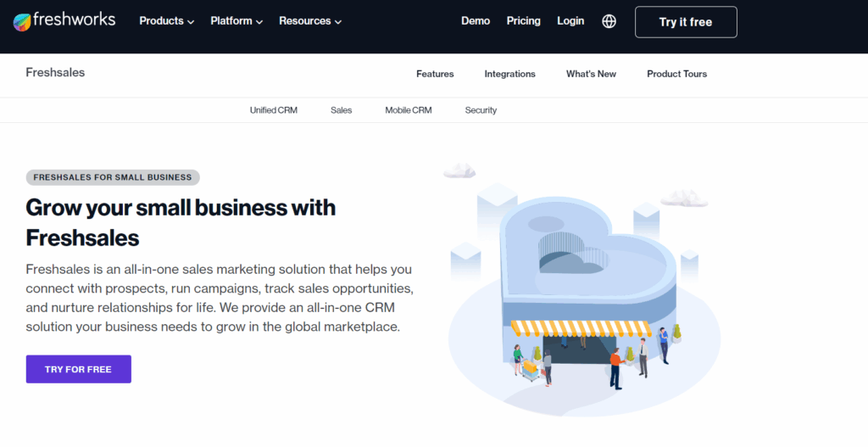Go to the Pricing page
Screen dimensions: 868x447
pos(523,21)
